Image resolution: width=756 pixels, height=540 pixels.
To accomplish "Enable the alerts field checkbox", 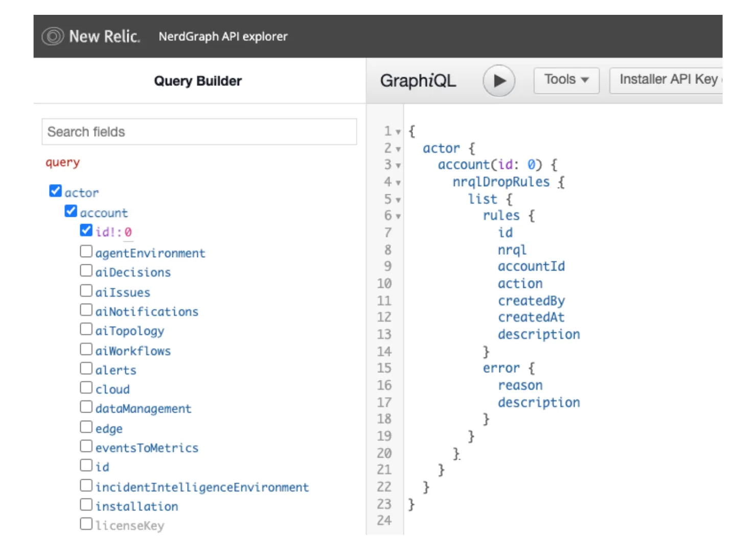I will (86, 368).
